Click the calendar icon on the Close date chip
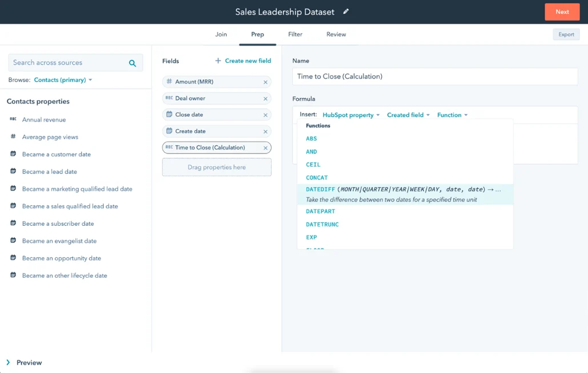588x373 pixels. click(x=170, y=115)
